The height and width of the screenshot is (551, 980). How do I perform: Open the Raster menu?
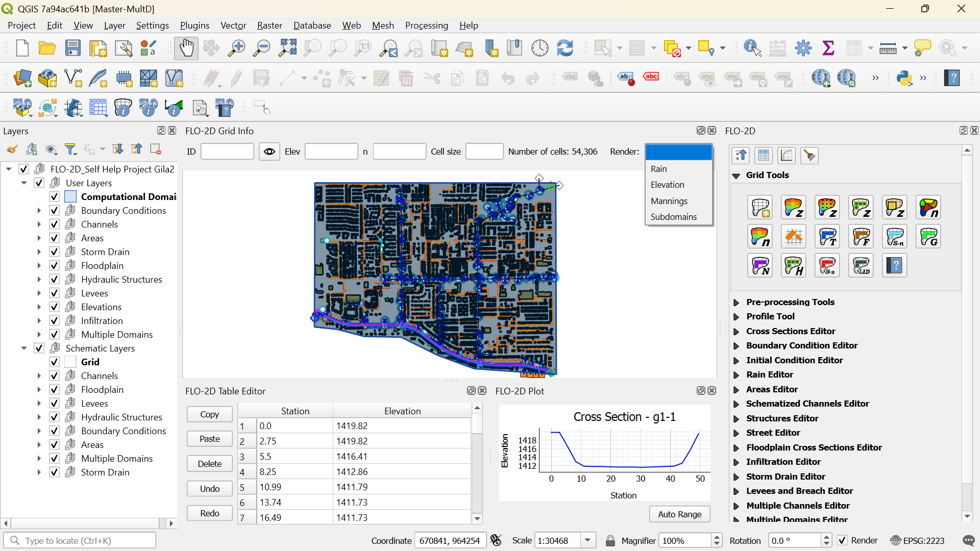(269, 26)
